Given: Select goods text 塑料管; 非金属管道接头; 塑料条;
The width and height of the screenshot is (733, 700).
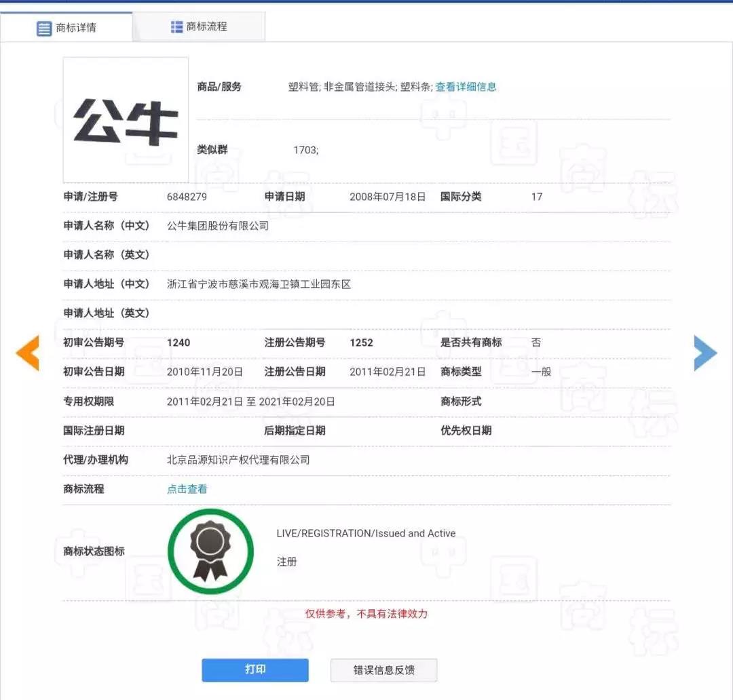Looking at the screenshot, I should (360, 87).
